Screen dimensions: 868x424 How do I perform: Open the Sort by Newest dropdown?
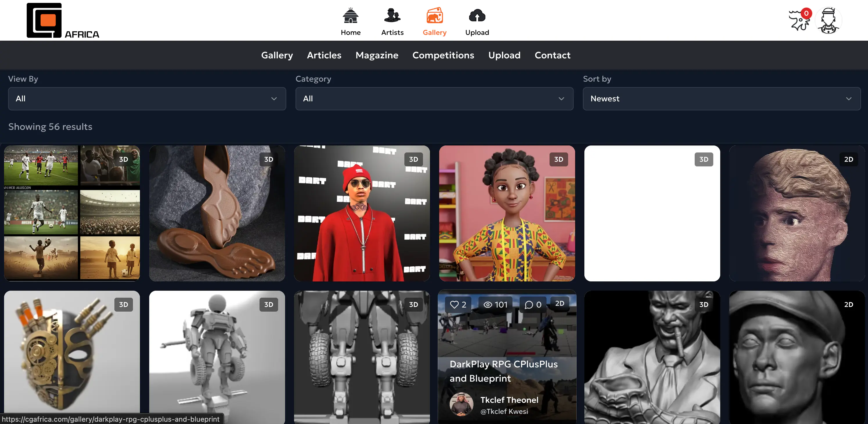pyautogui.click(x=721, y=99)
